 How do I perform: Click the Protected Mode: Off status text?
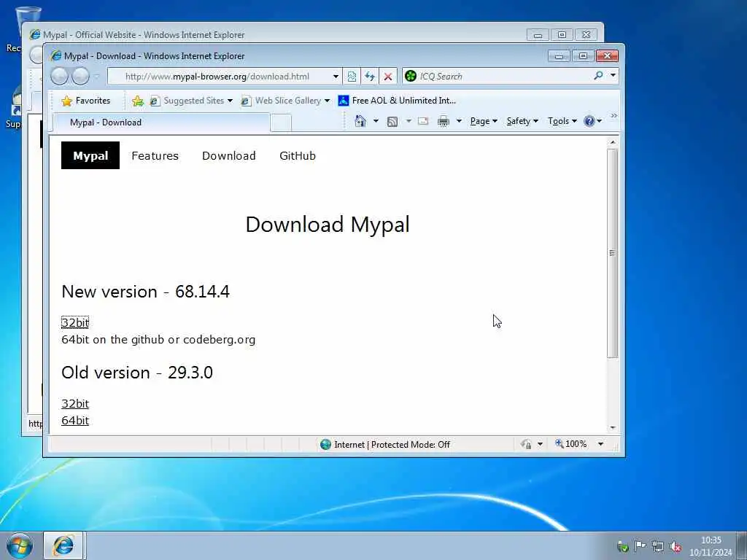(x=411, y=444)
